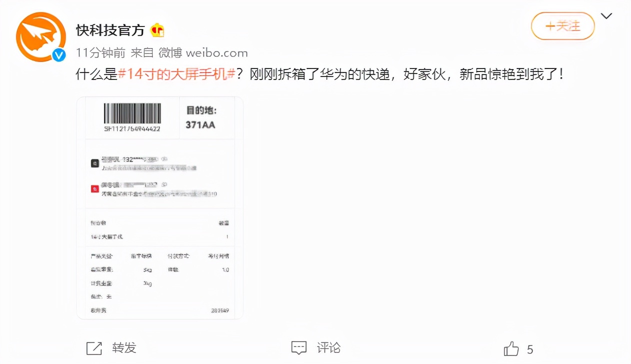This screenshot has height=364, width=631.
Task: Click the 微博 weibo.com source link
Action: pos(203,53)
